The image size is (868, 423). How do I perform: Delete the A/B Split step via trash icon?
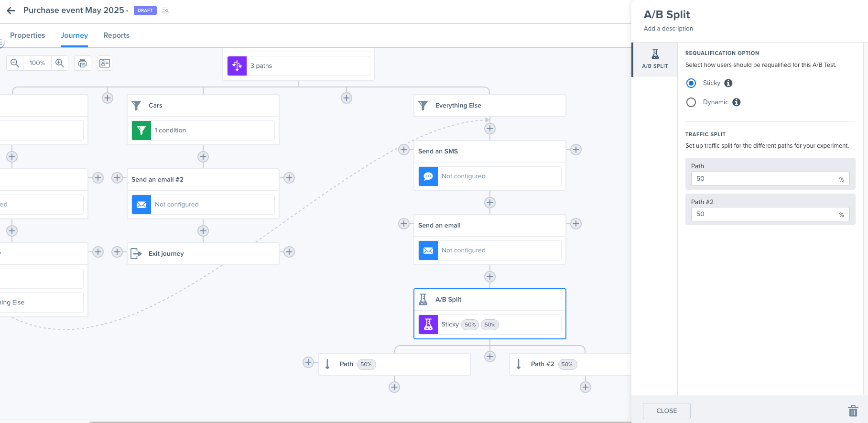click(x=853, y=411)
